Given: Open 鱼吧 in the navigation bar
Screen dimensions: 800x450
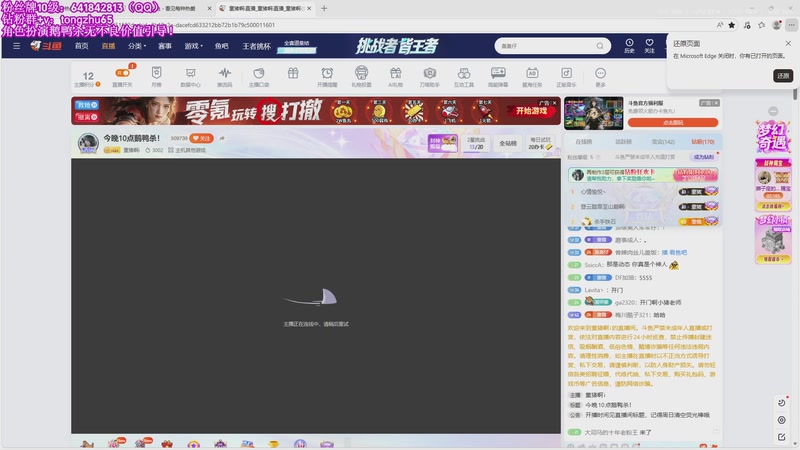Looking at the screenshot, I should [221, 46].
